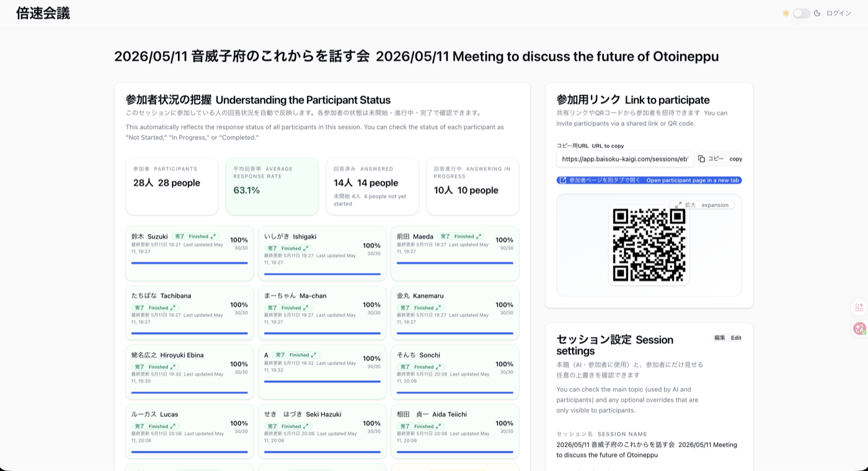868x471 pixels.
Task: Click the moon icon in header
Action: (x=817, y=13)
